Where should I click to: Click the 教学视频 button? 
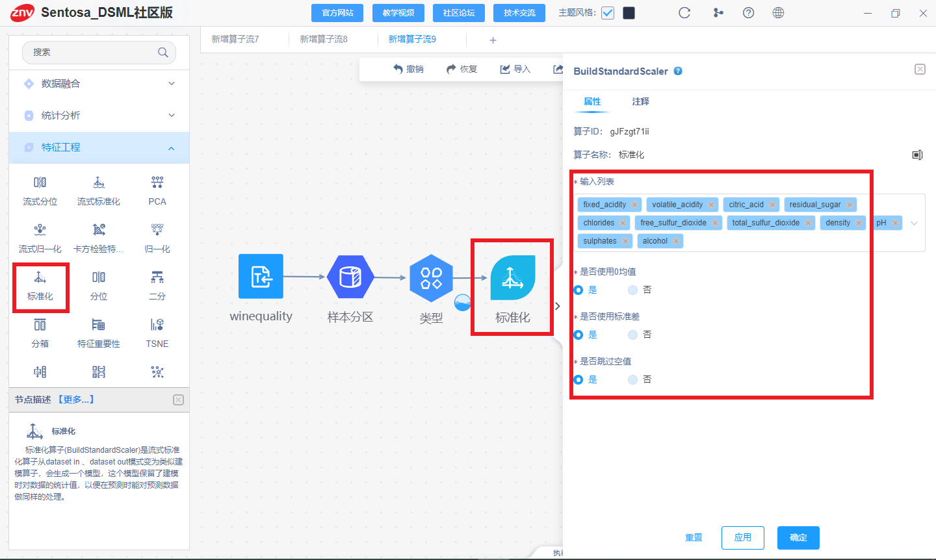pos(398,13)
